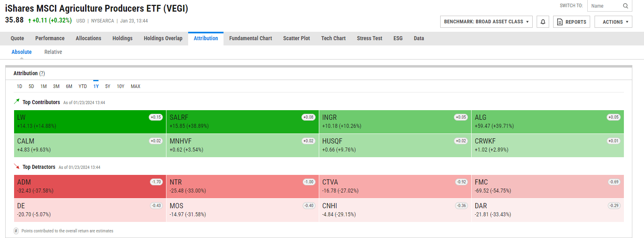Open the Stress Test tab
The image size is (644, 238).
369,38
